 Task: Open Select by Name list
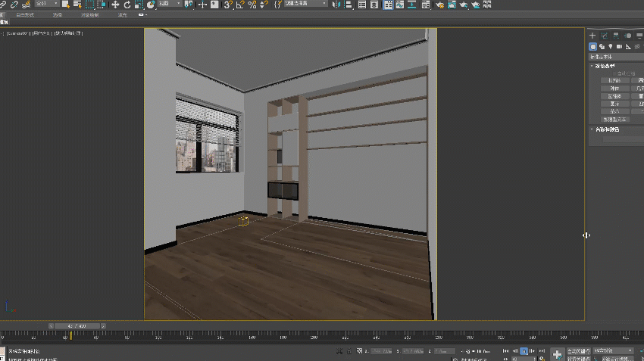pyautogui.click(x=77, y=5)
